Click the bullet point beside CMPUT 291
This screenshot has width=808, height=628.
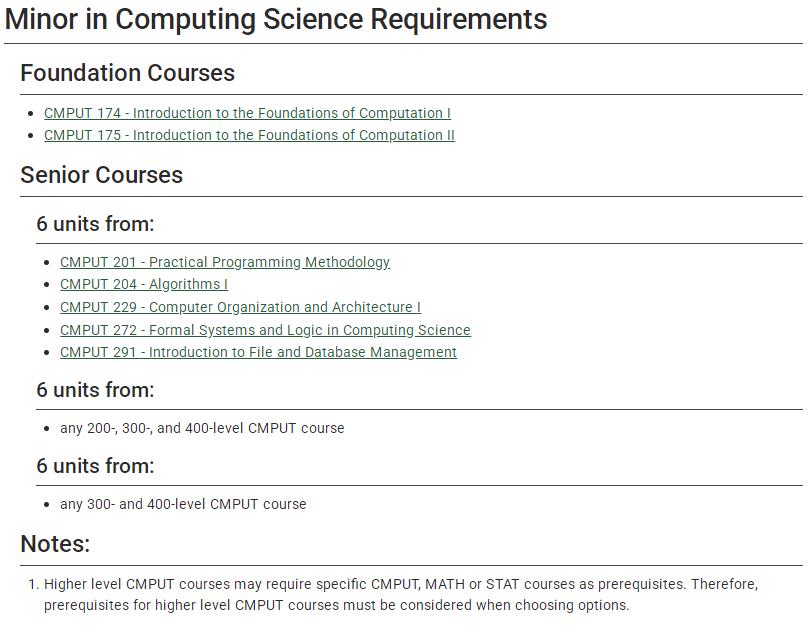coord(47,352)
